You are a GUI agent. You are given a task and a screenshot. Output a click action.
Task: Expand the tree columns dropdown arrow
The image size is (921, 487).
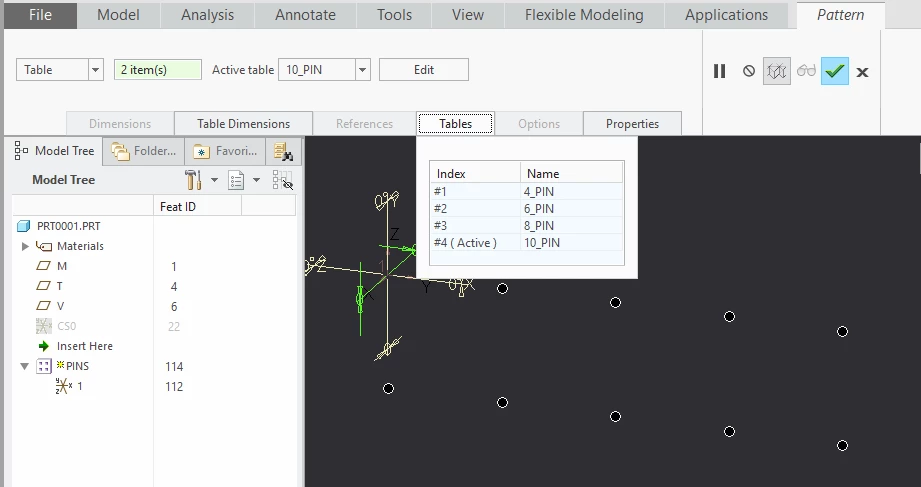tap(257, 180)
